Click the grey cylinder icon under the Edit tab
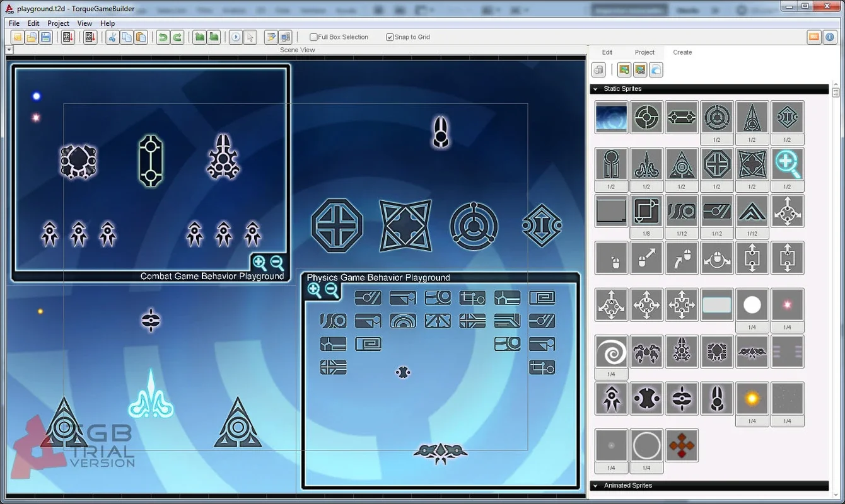The height and width of the screenshot is (504, 845). coord(598,70)
